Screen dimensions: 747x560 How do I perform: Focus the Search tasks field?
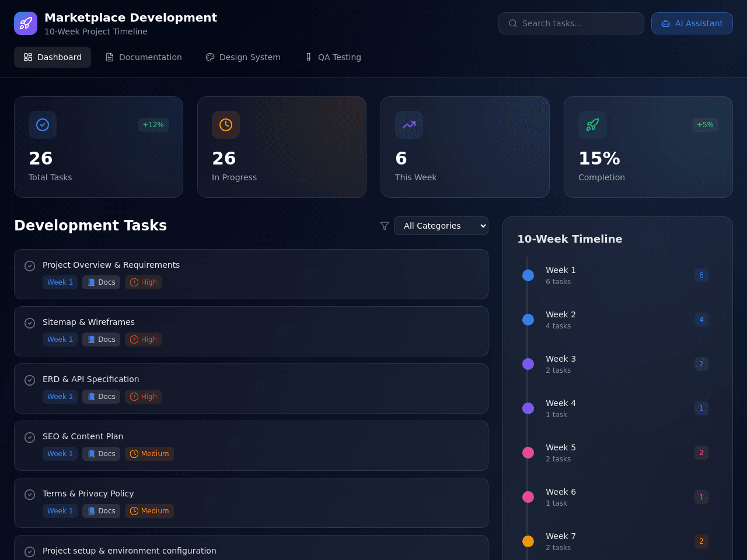click(571, 23)
